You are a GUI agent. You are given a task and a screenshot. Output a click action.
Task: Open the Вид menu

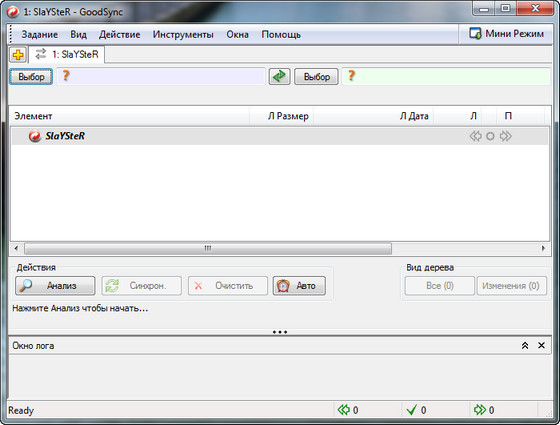click(x=79, y=35)
